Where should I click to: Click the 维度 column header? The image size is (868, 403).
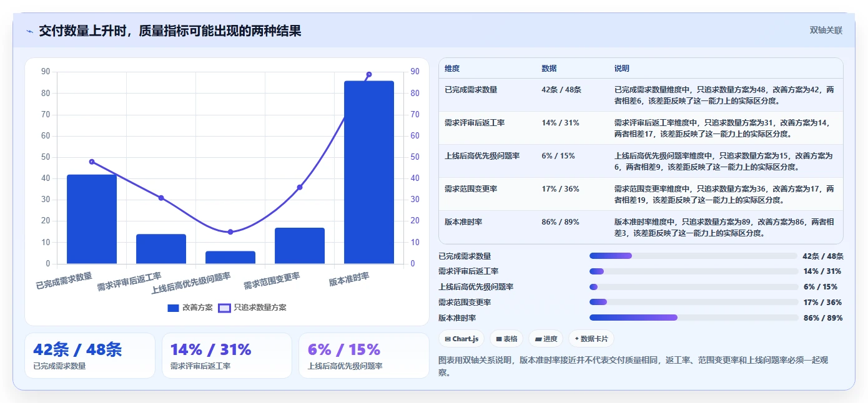452,69
